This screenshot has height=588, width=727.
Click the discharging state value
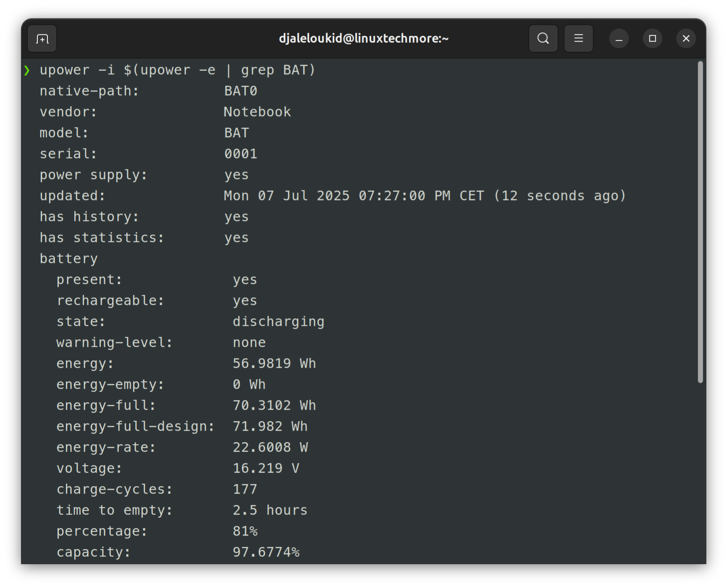tap(278, 322)
